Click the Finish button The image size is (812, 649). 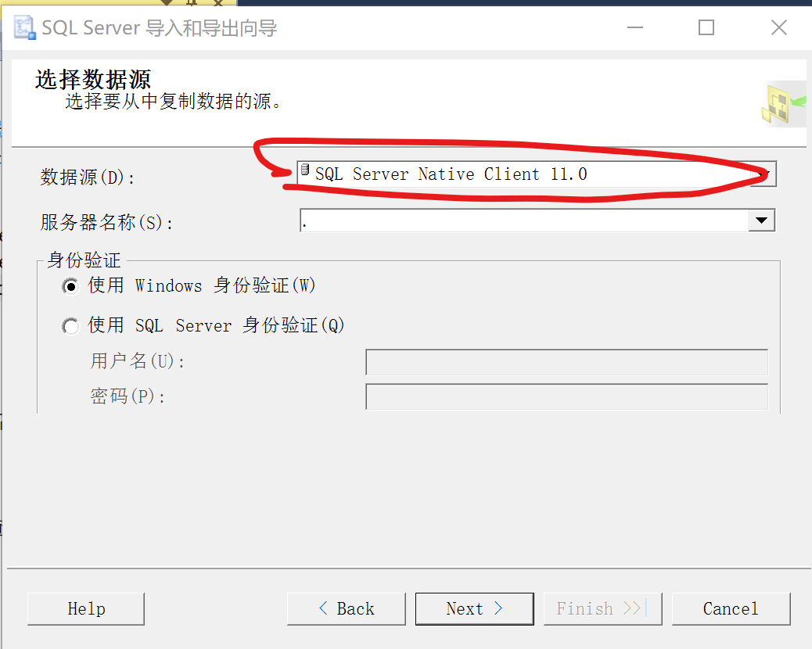point(603,609)
